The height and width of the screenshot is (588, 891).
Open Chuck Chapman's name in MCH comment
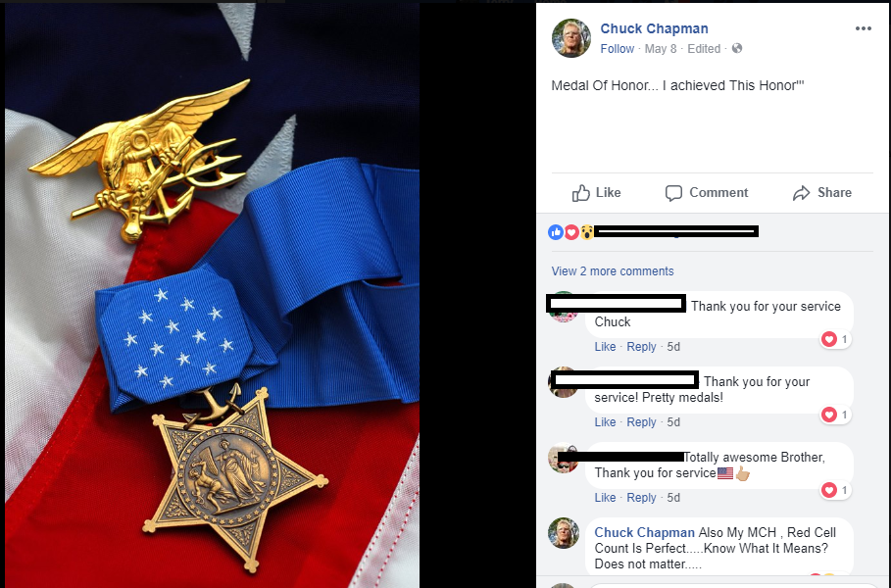click(644, 532)
